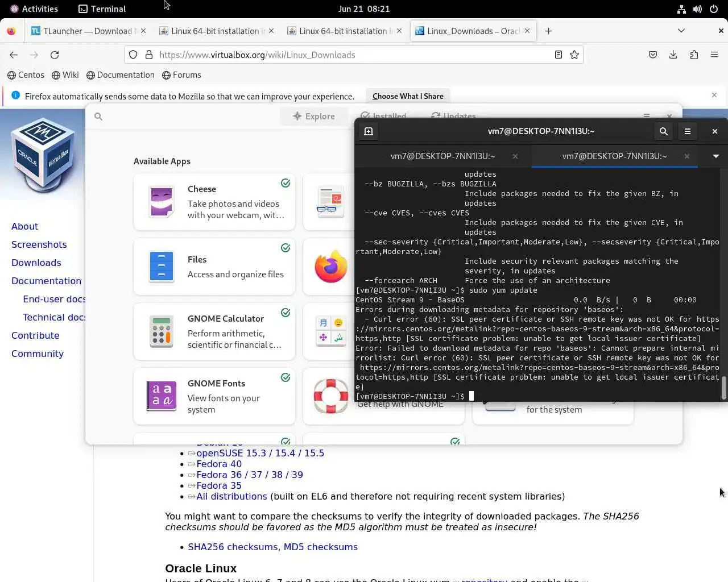The width and height of the screenshot is (728, 582).
Task: Switch to the TLauncher Download tab
Action: [89, 31]
